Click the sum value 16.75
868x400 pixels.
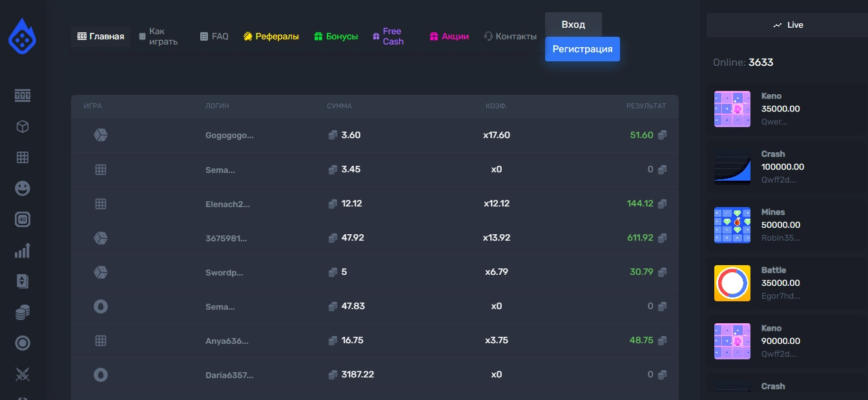(x=352, y=341)
